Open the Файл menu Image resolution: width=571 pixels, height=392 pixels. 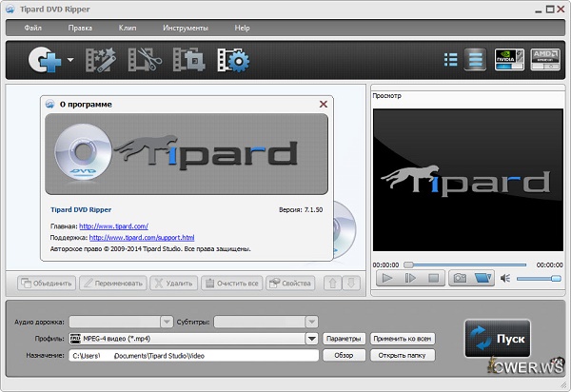click(x=32, y=28)
